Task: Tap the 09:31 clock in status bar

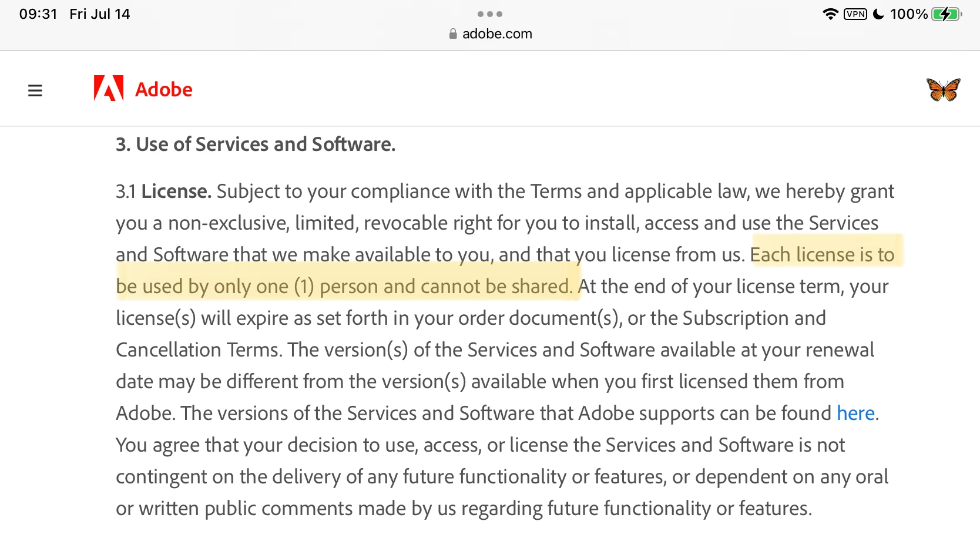Action: coord(38,14)
